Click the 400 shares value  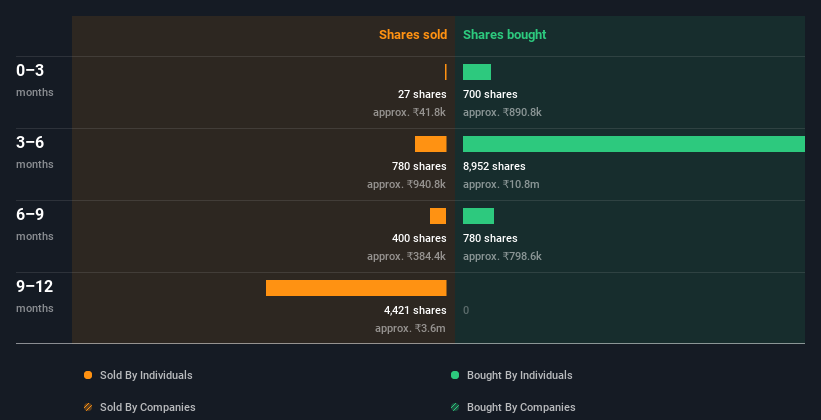click(x=419, y=238)
